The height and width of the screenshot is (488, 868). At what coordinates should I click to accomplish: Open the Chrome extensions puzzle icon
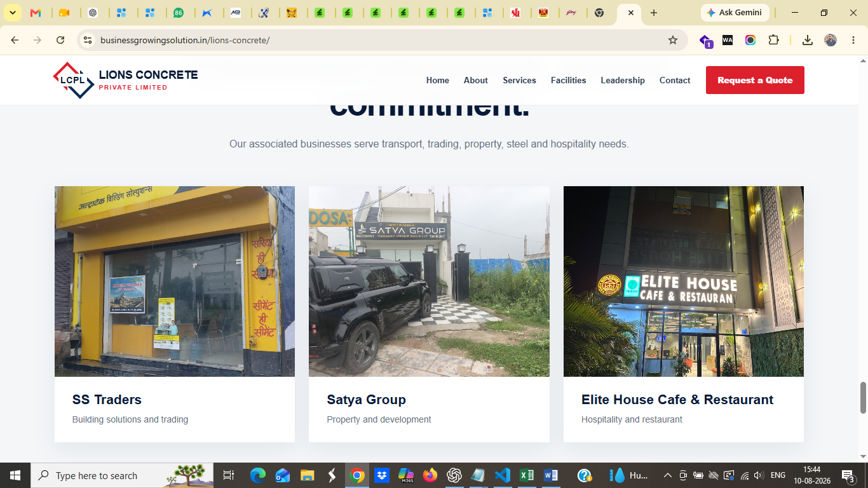coord(773,40)
